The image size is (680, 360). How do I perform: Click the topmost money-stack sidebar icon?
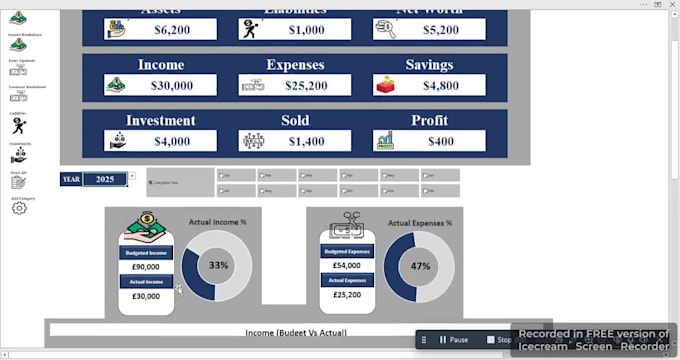click(18, 18)
